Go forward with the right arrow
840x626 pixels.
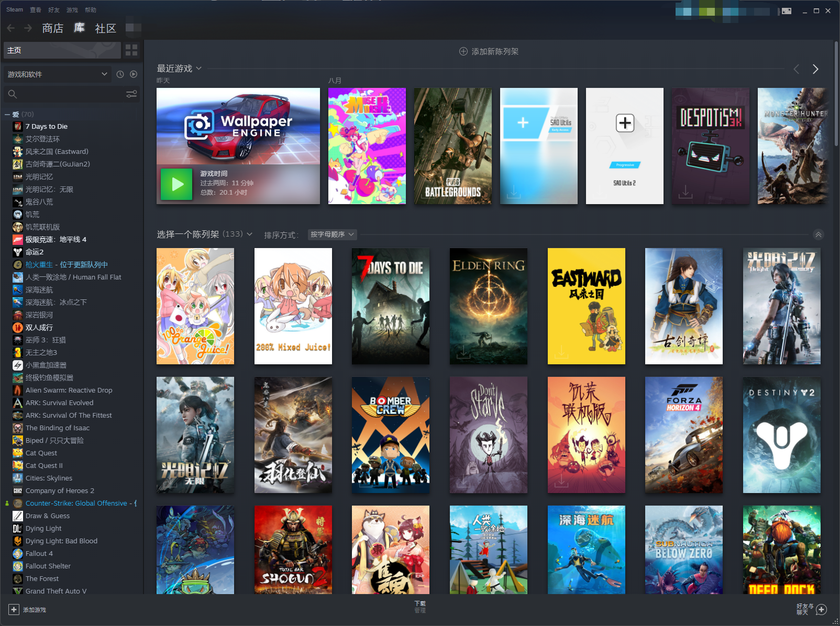28,28
